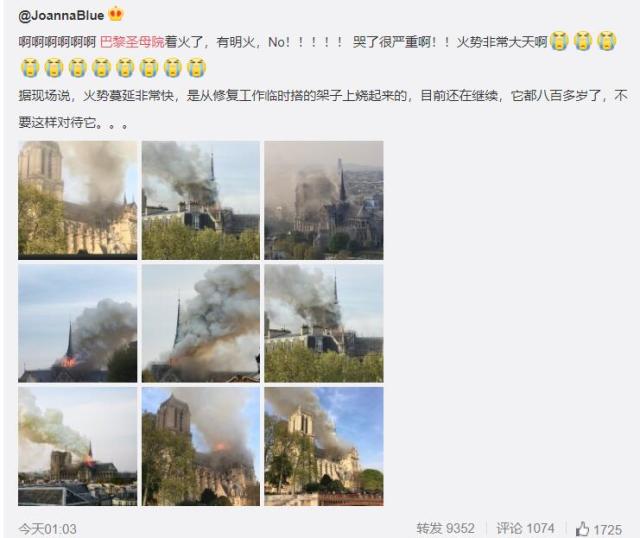Click the 今天01:03 timestamp

[x=47, y=529]
